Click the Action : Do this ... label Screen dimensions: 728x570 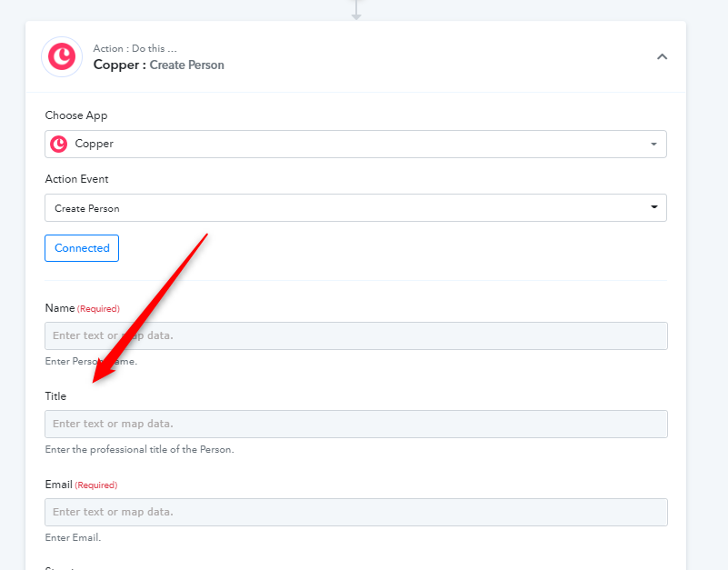[x=135, y=48]
